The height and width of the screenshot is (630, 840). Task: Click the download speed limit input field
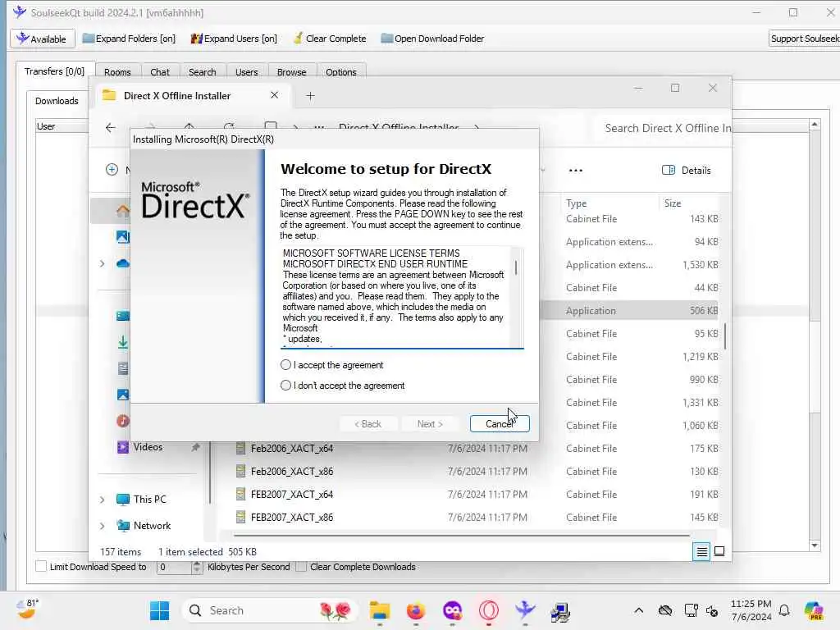[174, 567]
